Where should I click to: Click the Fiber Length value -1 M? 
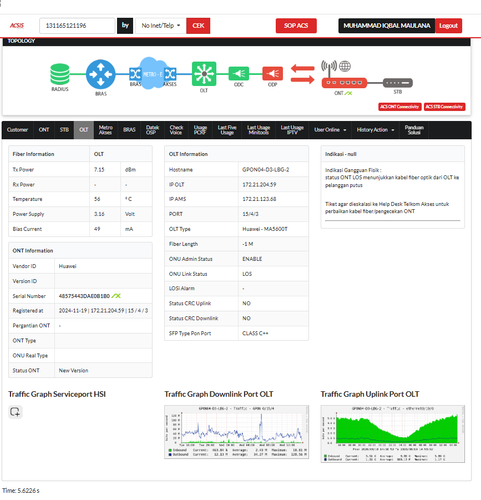coord(248,244)
